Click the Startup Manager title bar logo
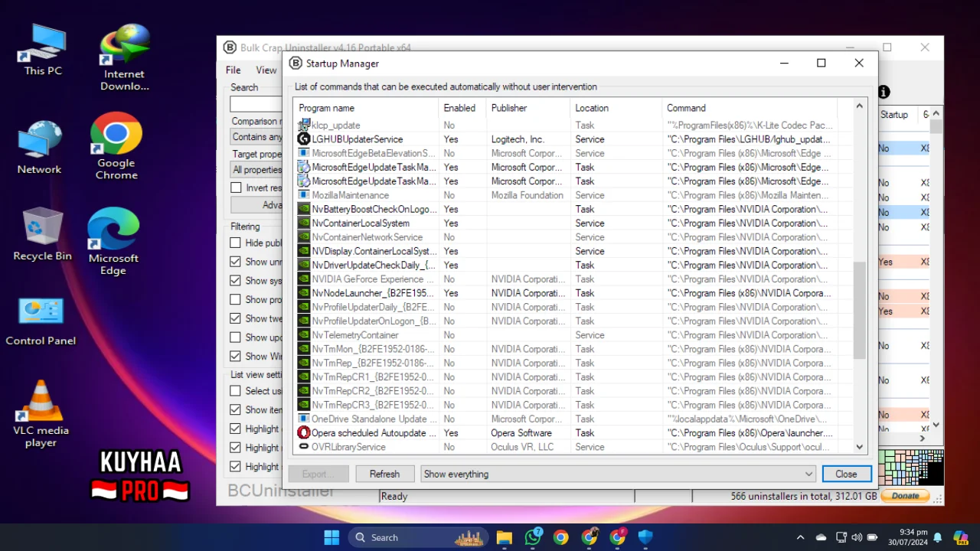The image size is (980, 551). (296, 64)
